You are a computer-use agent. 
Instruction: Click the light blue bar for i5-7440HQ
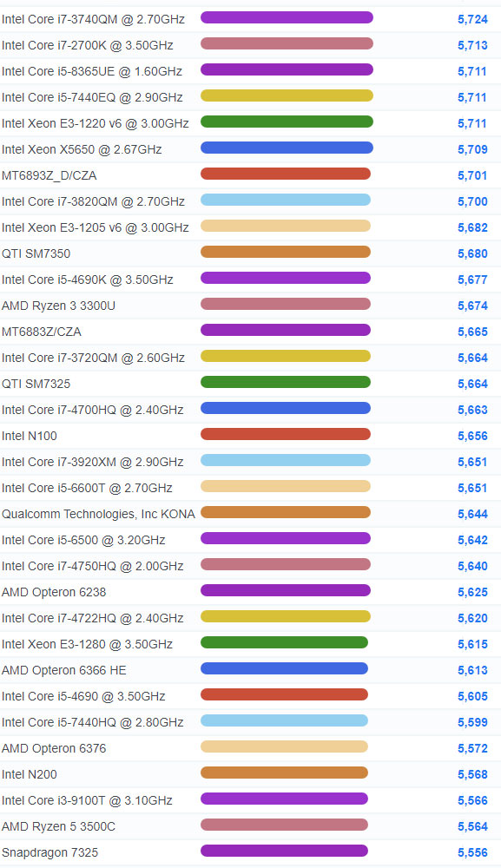tap(284, 720)
